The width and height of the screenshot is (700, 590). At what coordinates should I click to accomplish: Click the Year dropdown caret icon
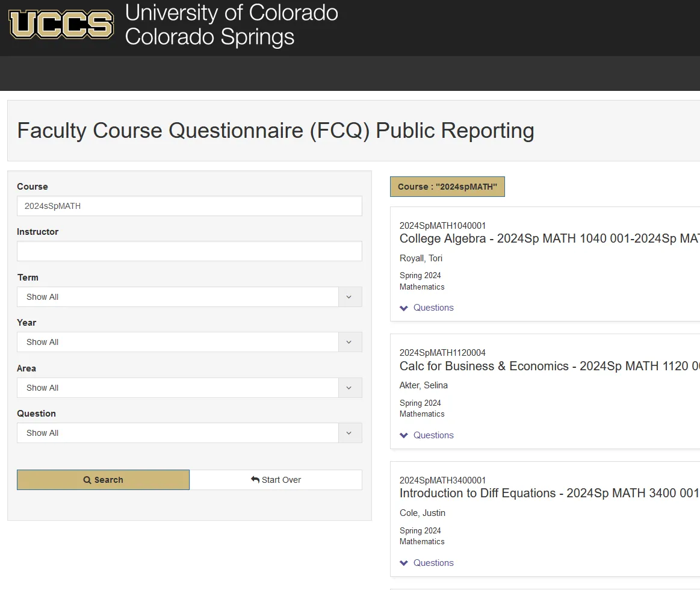pos(350,342)
